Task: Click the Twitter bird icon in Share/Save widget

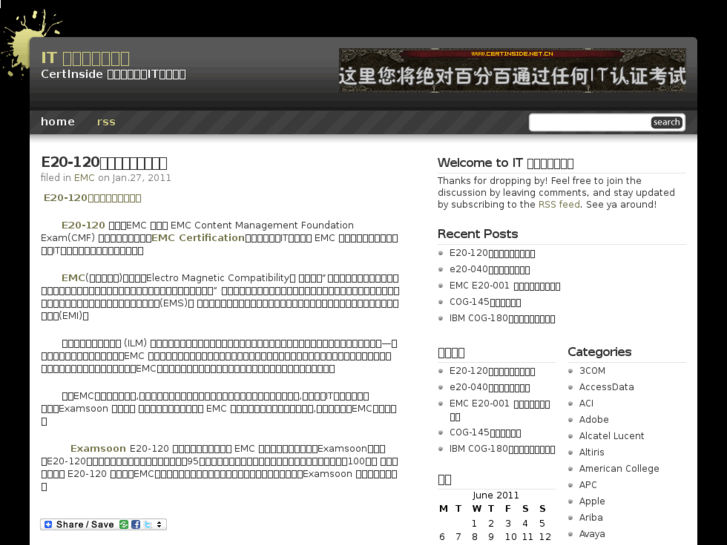Action: pos(147,524)
